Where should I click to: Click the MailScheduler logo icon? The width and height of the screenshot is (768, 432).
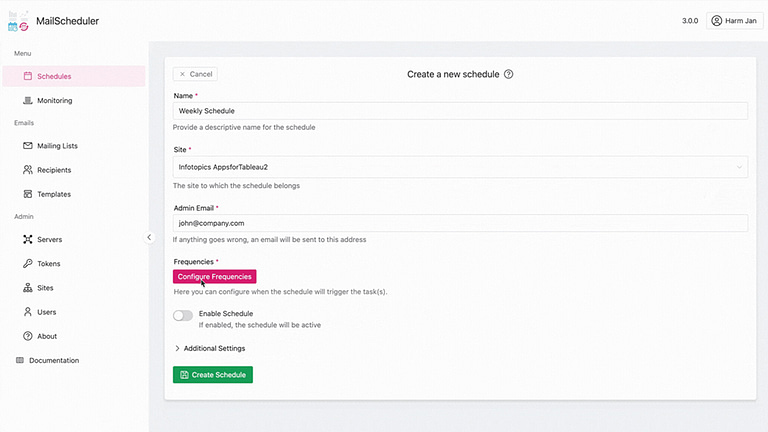tap(18, 20)
